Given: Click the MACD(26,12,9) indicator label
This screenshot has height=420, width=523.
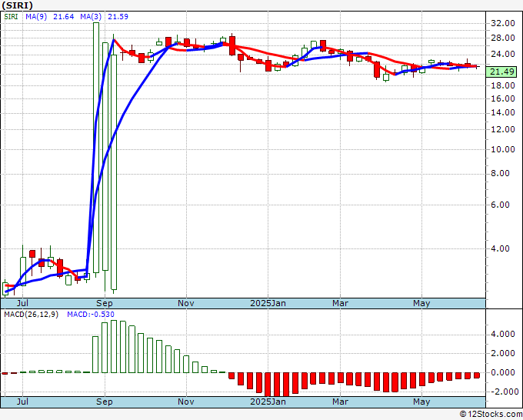Looking at the screenshot, I should click(x=31, y=315).
